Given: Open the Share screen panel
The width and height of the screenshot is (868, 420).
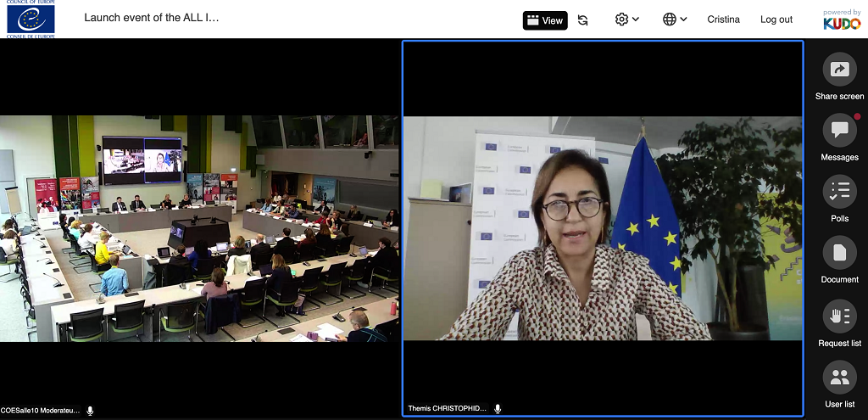Looking at the screenshot, I should click(x=839, y=70).
